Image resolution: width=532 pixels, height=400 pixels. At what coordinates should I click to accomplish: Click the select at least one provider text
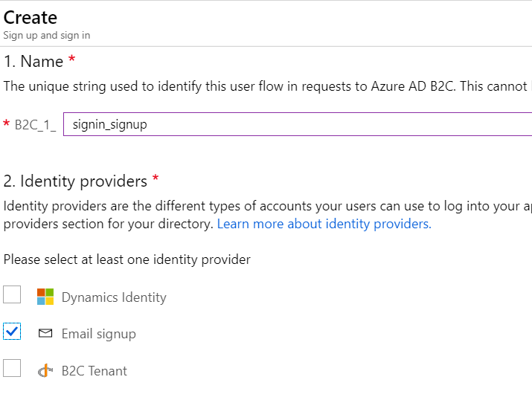[x=127, y=259]
